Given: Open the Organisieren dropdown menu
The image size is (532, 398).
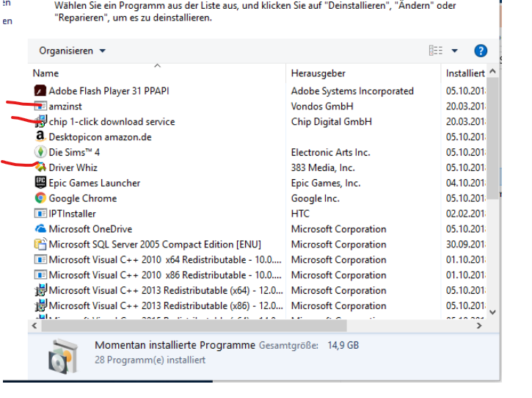Looking at the screenshot, I should tap(72, 51).
